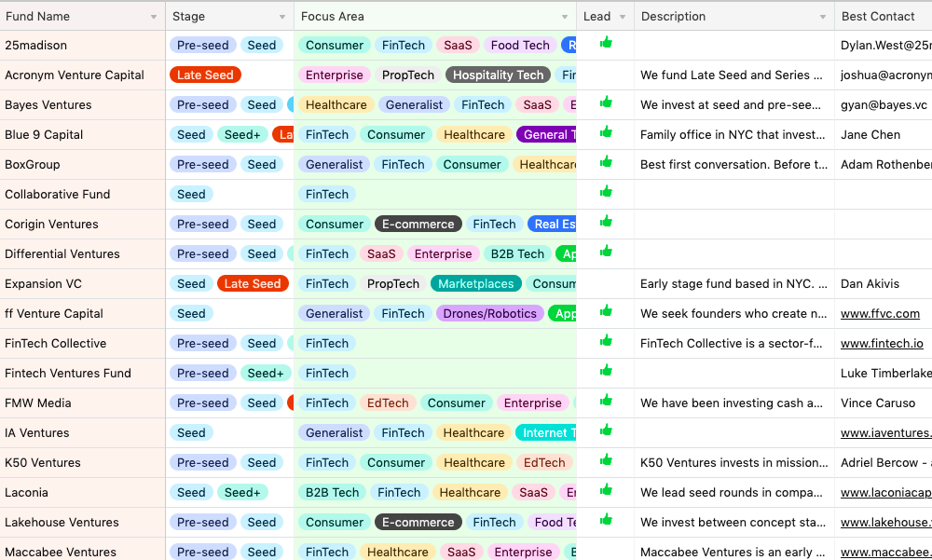The image size is (932, 560).
Task: Click the 'We fund Late Seed and Series' description
Action: tap(734, 75)
